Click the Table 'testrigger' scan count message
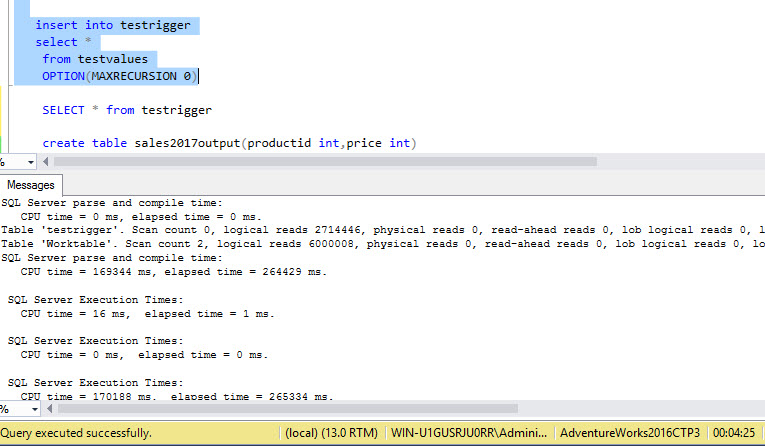Viewport: 765px width, 446px height. (383, 230)
